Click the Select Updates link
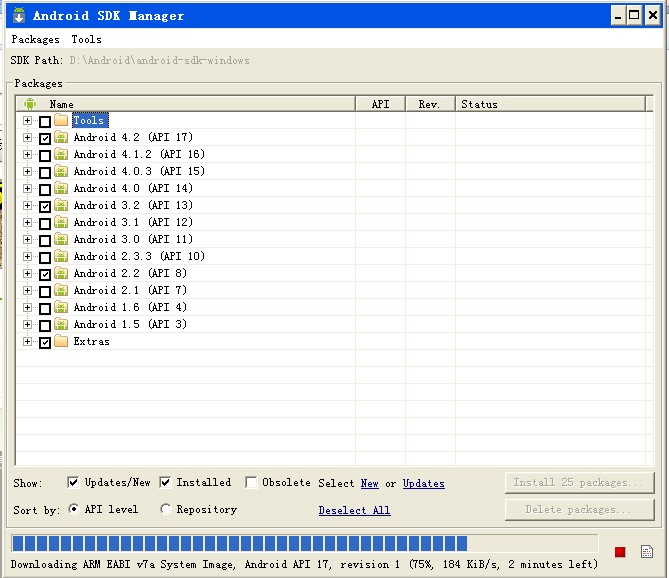The width and height of the screenshot is (669, 578). pos(424,483)
